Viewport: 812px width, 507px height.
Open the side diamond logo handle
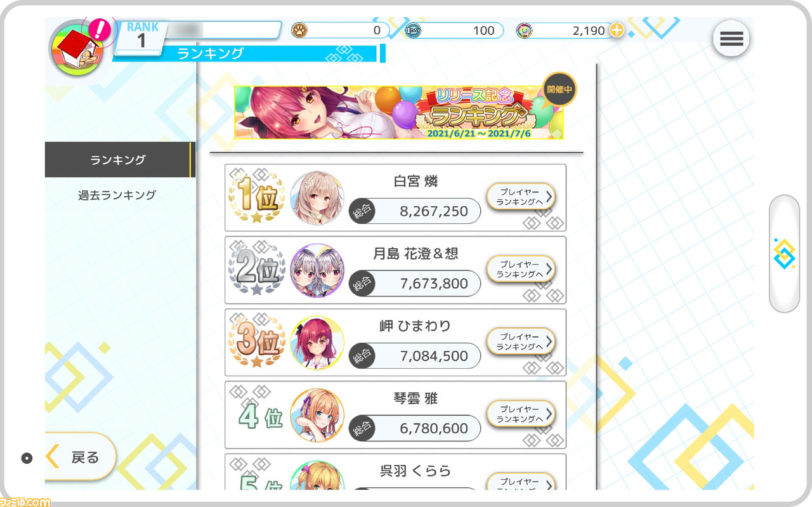784,253
